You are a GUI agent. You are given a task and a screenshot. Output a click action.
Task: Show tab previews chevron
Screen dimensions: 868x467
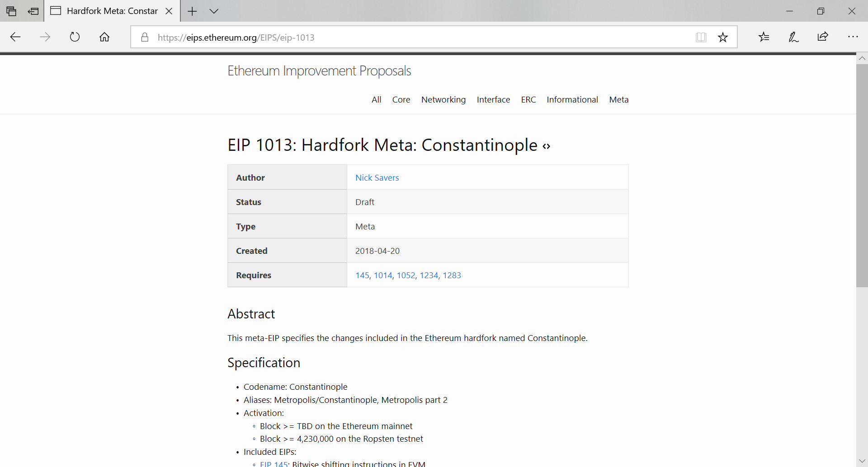(x=214, y=11)
